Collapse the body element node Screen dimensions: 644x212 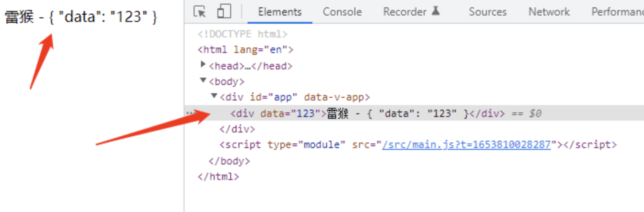[203, 81]
